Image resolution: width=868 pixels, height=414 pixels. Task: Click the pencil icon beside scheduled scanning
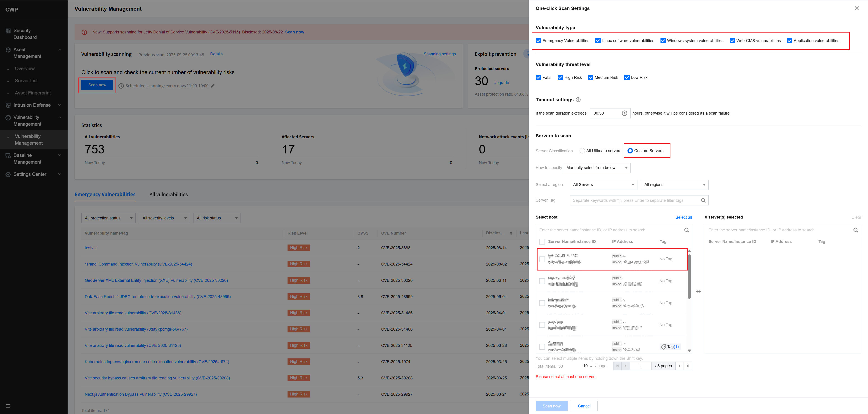pos(213,86)
